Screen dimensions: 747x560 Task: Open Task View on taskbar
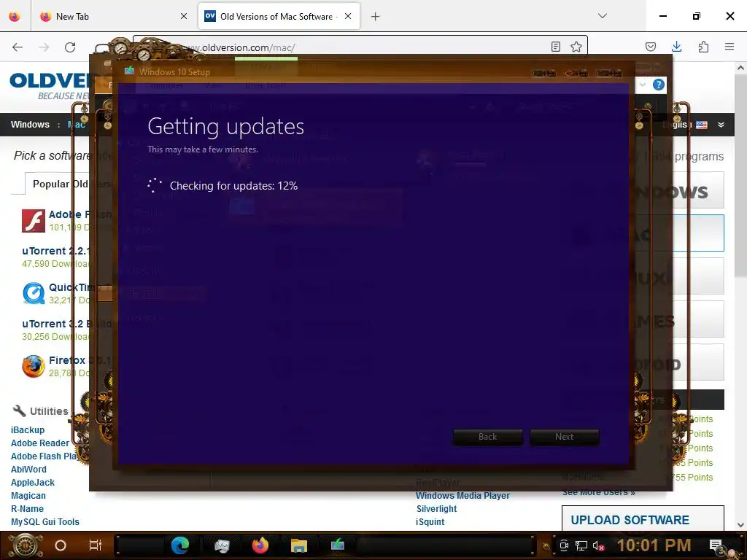coord(96,545)
